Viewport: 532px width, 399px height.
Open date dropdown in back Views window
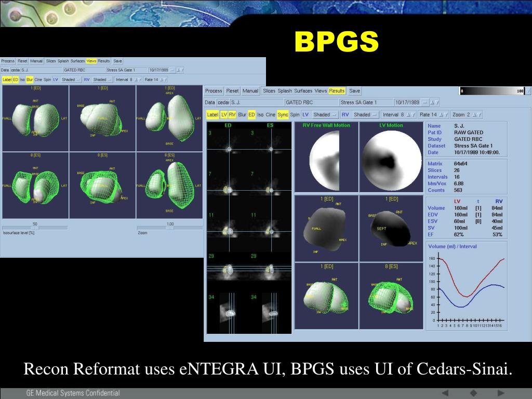coord(173,70)
